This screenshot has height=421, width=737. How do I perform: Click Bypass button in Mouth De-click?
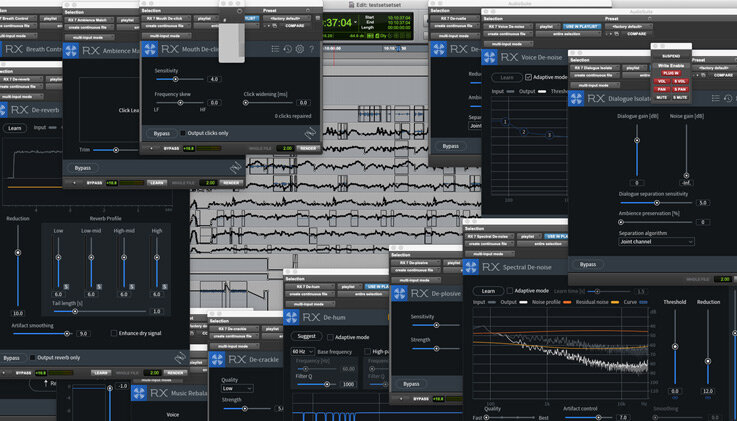(x=162, y=133)
